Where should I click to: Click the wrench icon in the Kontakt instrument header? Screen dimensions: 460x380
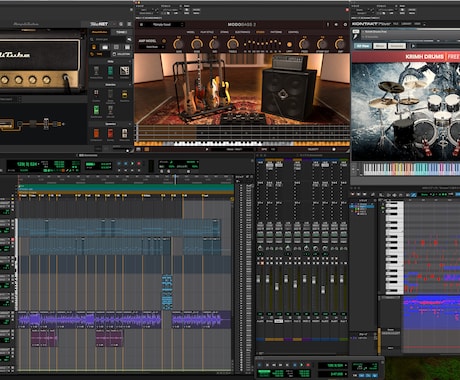pyautogui.click(x=356, y=36)
